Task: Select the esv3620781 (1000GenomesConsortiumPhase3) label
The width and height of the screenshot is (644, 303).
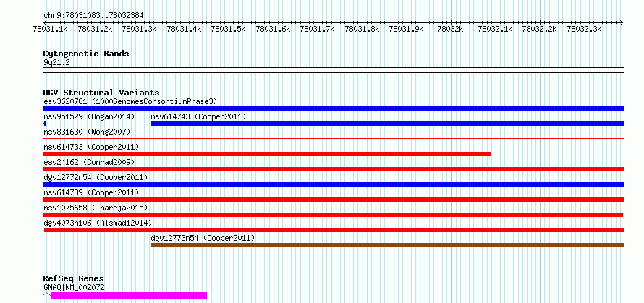Action: click(130, 101)
